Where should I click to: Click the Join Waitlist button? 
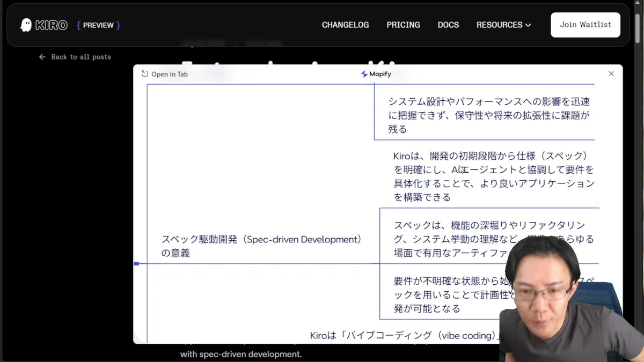586,25
